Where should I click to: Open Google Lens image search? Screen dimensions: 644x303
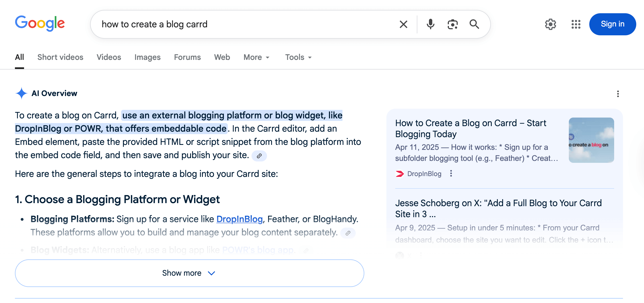[452, 24]
